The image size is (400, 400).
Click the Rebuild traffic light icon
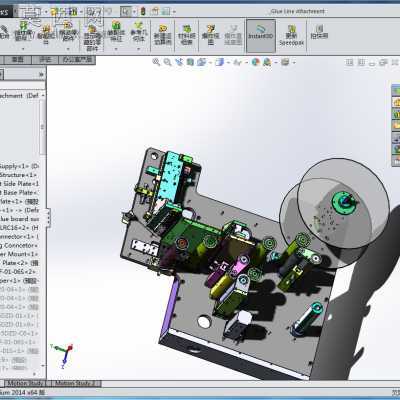(143, 12)
